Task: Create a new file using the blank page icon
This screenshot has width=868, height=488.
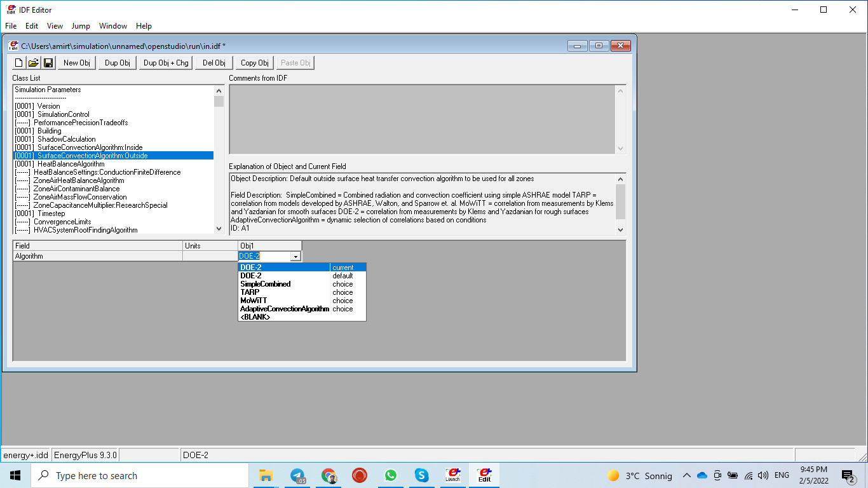Action: tap(19, 63)
